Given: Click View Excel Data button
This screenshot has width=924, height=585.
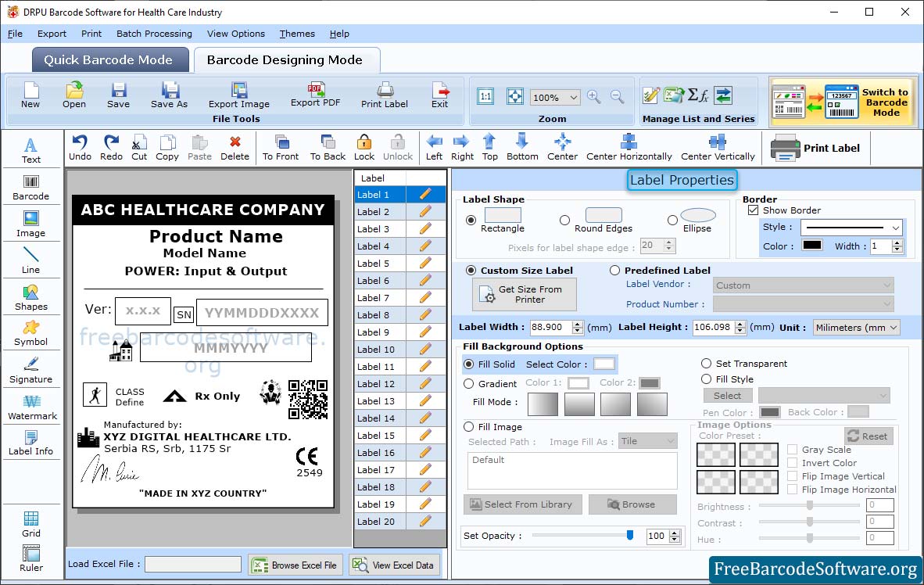Looking at the screenshot, I should click(394, 565).
